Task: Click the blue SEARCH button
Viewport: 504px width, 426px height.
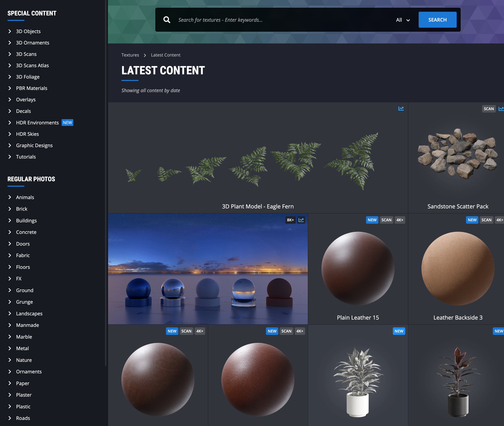Action: click(437, 20)
